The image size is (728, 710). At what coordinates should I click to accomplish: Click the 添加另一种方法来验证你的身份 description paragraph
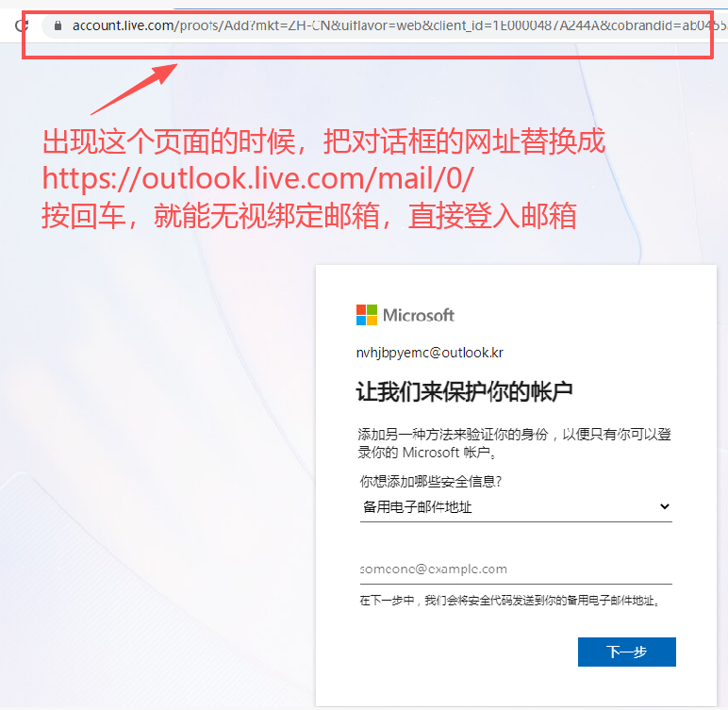point(514,443)
